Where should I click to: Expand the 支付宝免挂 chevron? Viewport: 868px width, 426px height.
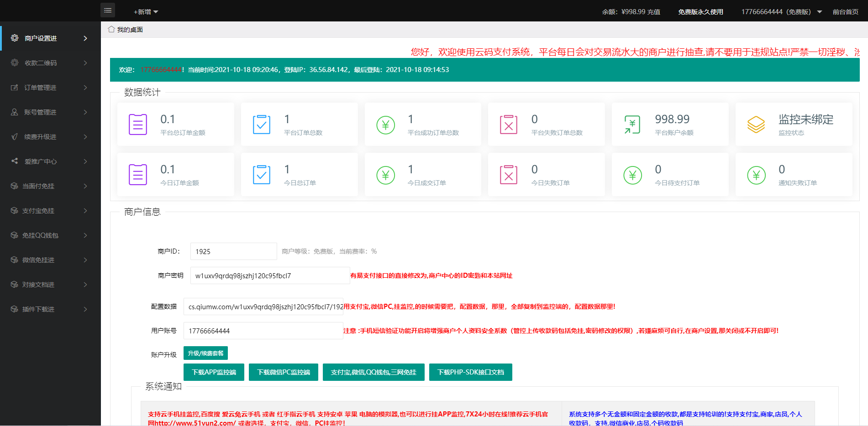(x=85, y=210)
